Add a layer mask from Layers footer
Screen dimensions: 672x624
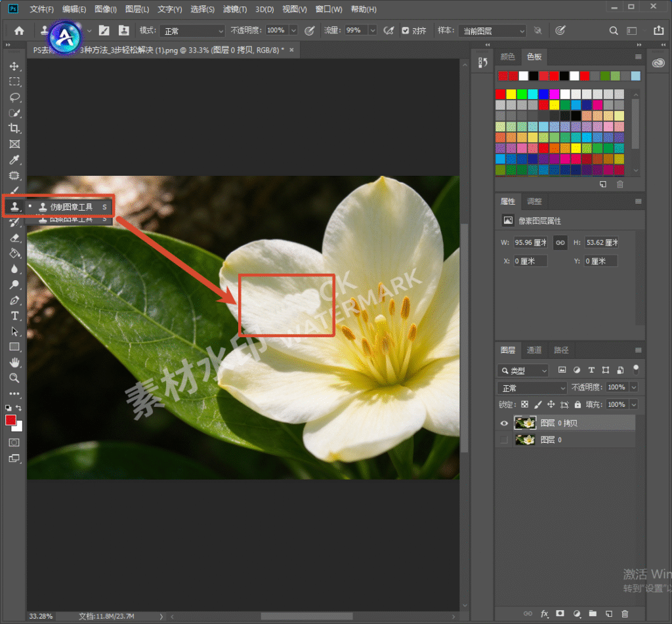click(560, 614)
